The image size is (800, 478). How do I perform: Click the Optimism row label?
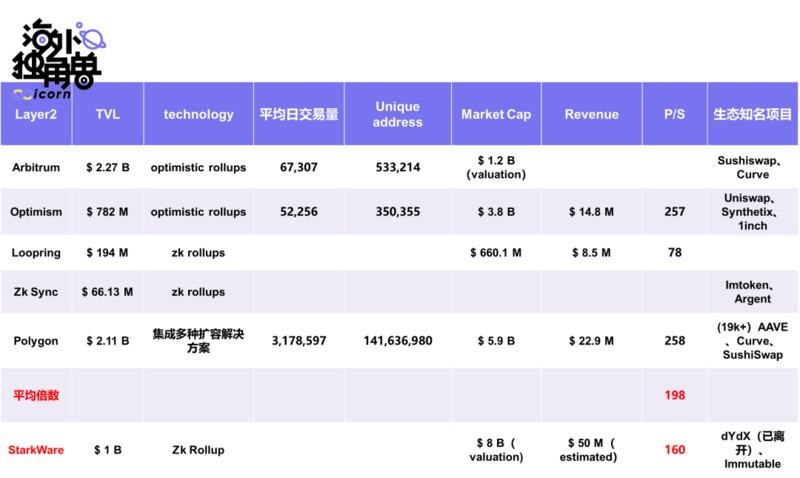pos(36,212)
